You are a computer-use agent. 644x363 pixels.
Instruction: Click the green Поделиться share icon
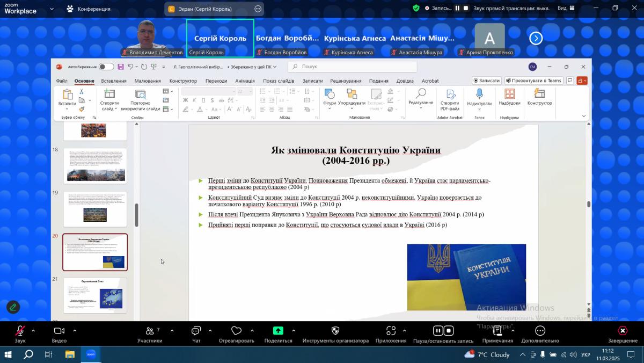pos(278,331)
